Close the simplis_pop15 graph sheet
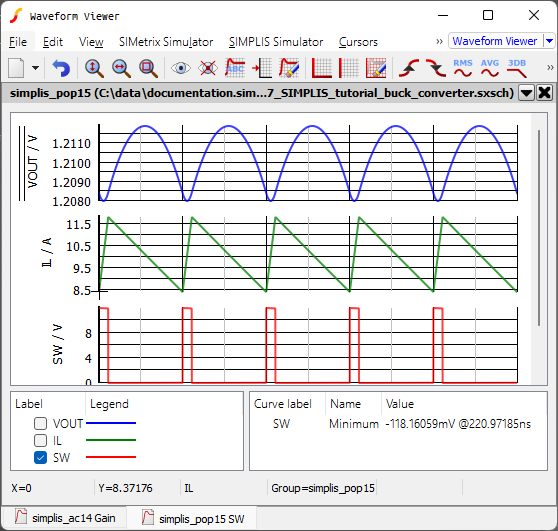This screenshot has height=531, width=558. (x=544, y=93)
